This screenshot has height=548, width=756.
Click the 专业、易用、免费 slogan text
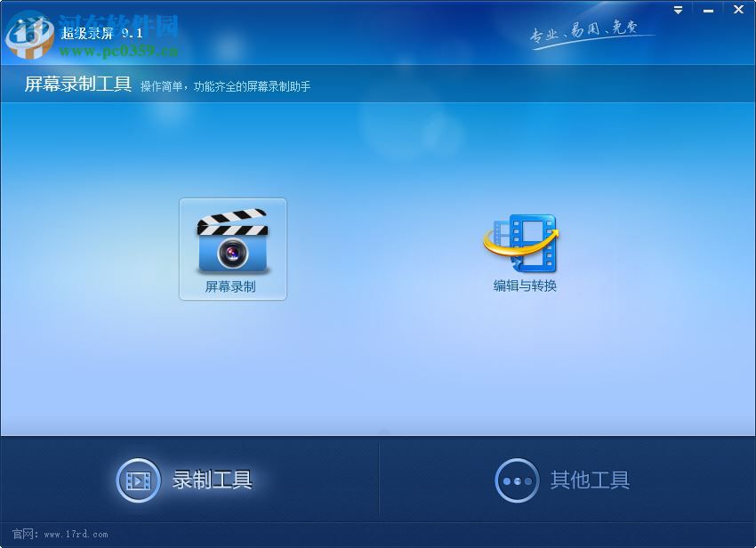tap(583, 29)
